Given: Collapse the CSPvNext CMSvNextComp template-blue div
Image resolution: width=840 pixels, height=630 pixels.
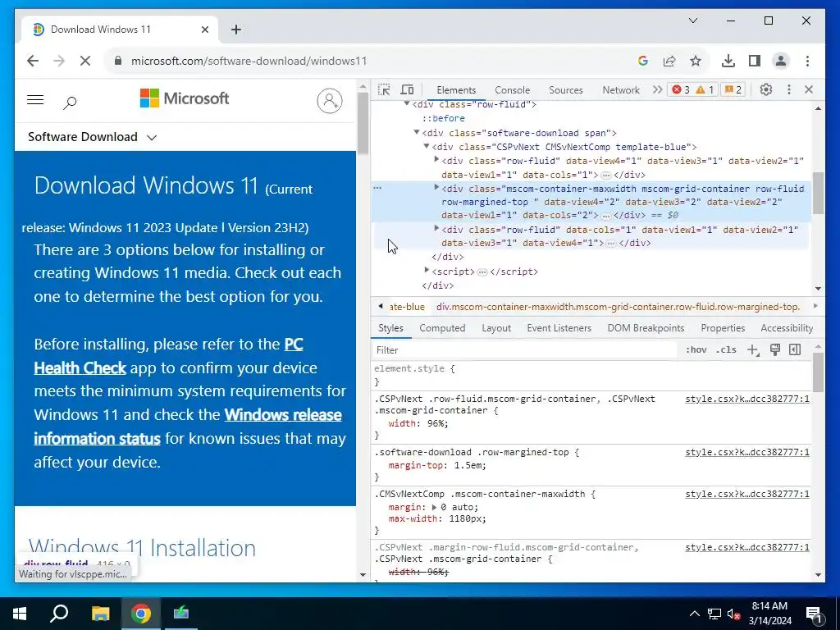Looking at the screenshot, I should (x=427, y=146).
